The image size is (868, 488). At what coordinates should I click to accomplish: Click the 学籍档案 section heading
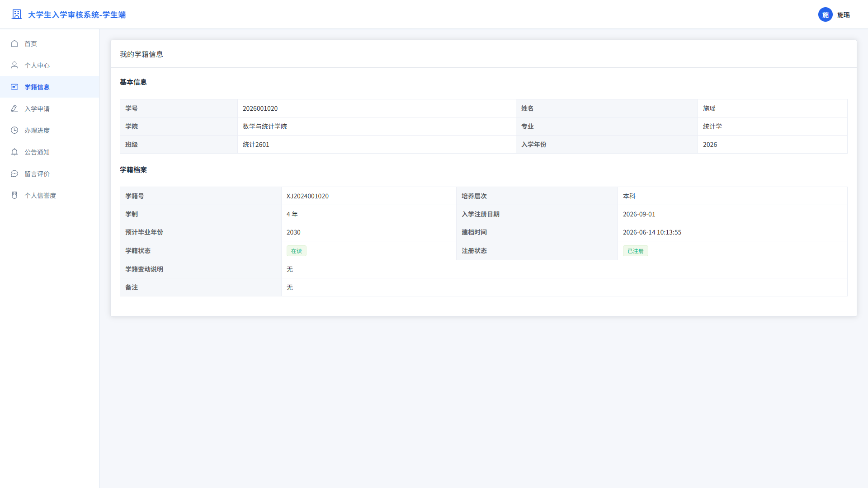133,169
